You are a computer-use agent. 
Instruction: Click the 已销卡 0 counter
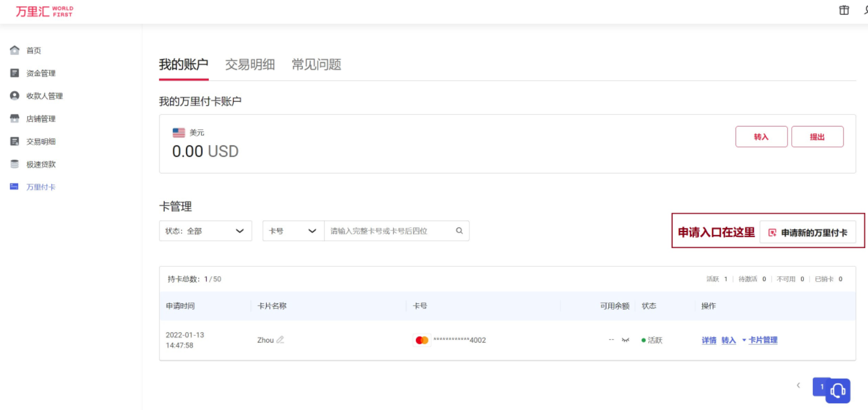point(829,279)
